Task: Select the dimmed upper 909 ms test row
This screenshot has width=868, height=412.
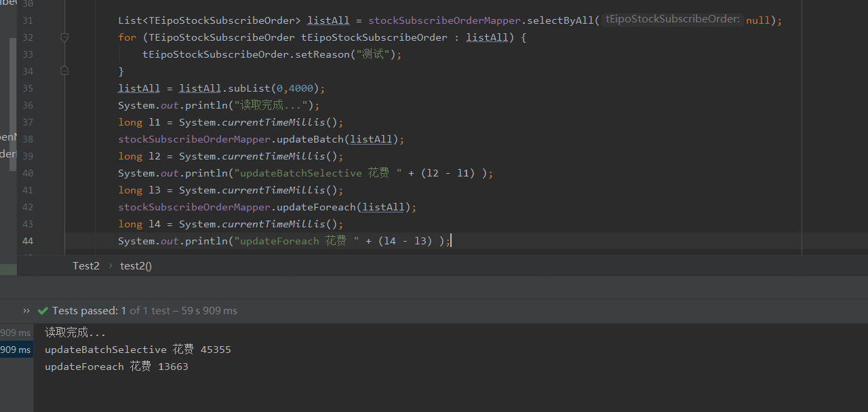Action: pos(16,333)
